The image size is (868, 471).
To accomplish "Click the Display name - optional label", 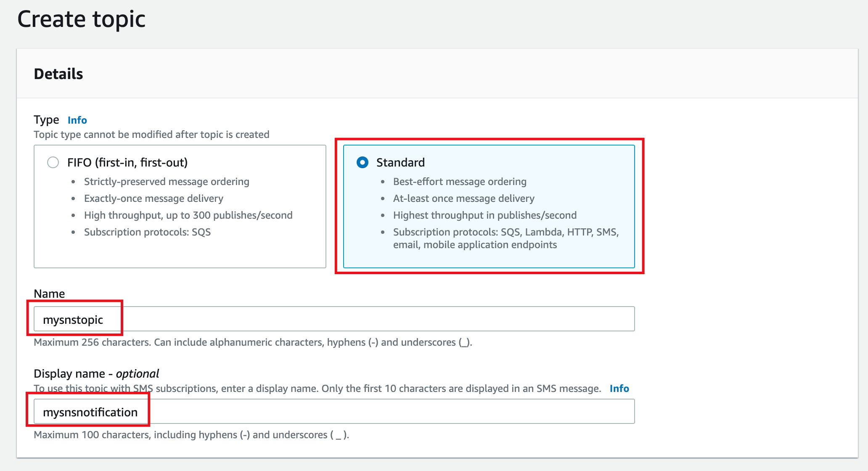I will (96, 373).
